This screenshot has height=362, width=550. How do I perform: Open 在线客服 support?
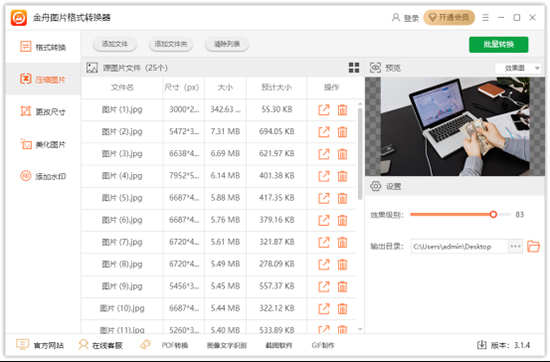[100, 345]
